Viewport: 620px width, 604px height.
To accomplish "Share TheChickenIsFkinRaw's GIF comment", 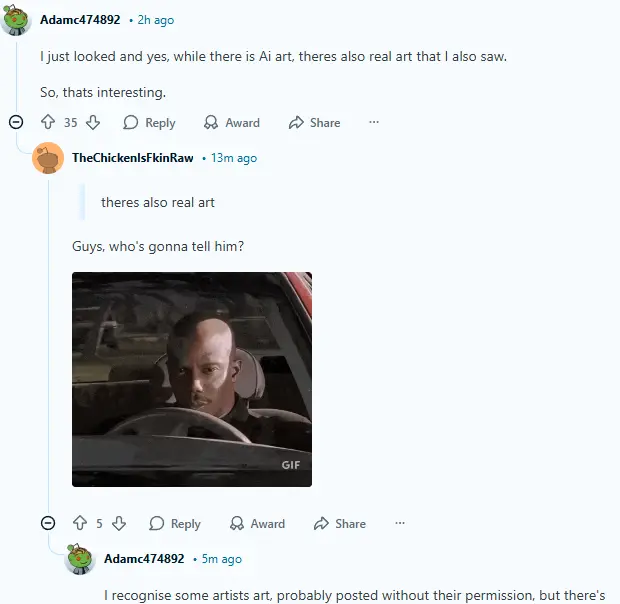I will point(340,523).
